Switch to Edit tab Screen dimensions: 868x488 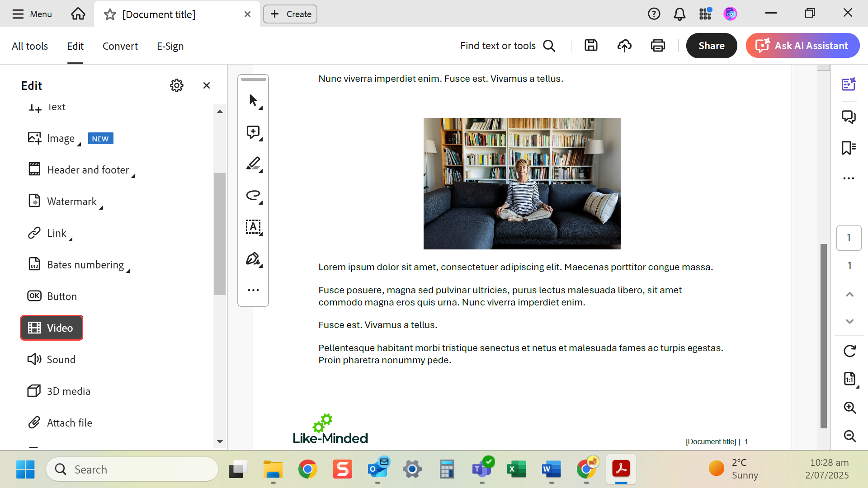75,46
